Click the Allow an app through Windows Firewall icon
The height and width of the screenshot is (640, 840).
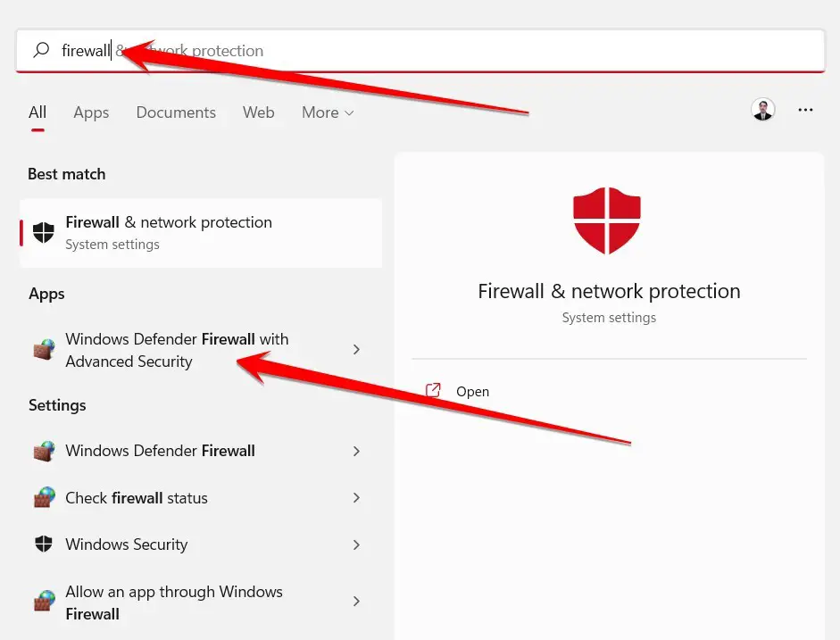pyautogui.click(x=44, y=601)
